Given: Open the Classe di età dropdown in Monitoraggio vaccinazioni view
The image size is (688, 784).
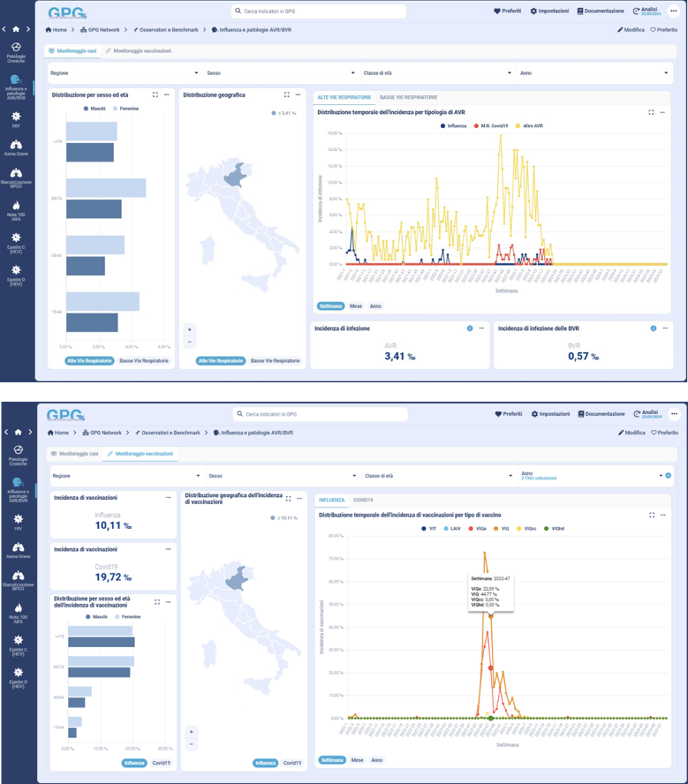Looking at the screenshot, I should [437, 475].
